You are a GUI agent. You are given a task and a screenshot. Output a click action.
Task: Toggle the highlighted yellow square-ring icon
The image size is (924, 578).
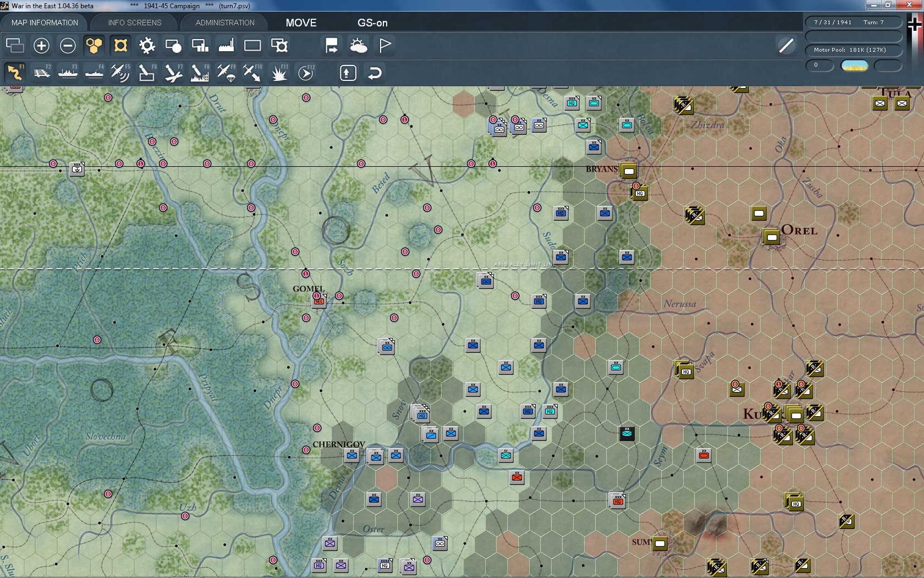[x=120, y=45]
